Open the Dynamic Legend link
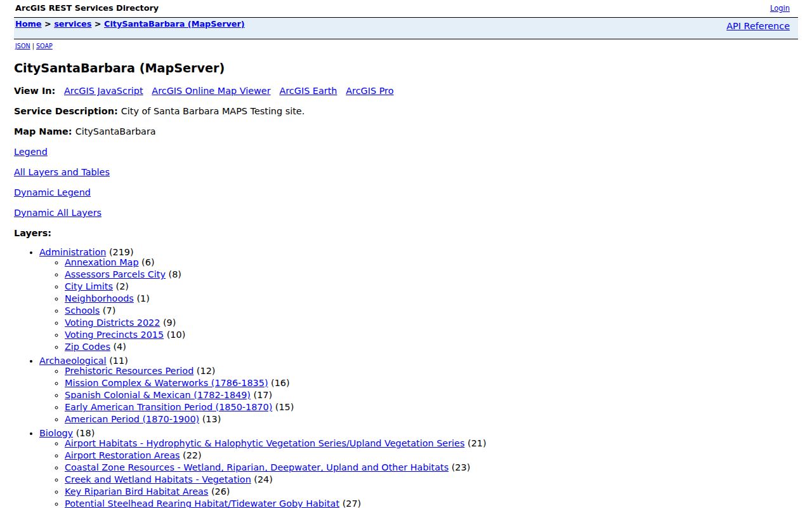This screenshot has height=508, width=812. click(x=52, y=192)
